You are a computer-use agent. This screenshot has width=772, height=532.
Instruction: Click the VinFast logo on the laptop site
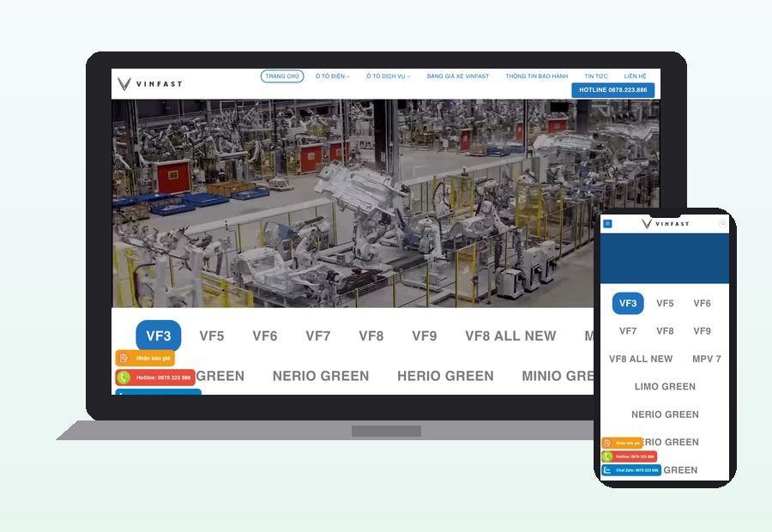point(149,84)
